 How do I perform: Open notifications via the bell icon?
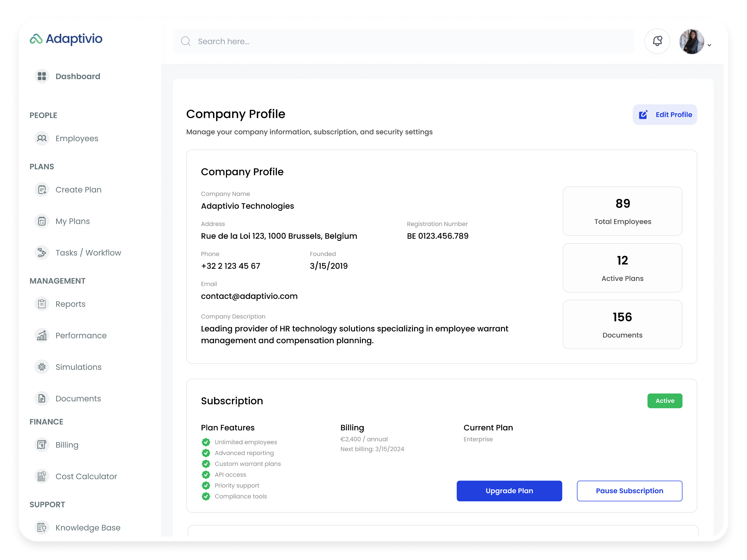[657, 41]
